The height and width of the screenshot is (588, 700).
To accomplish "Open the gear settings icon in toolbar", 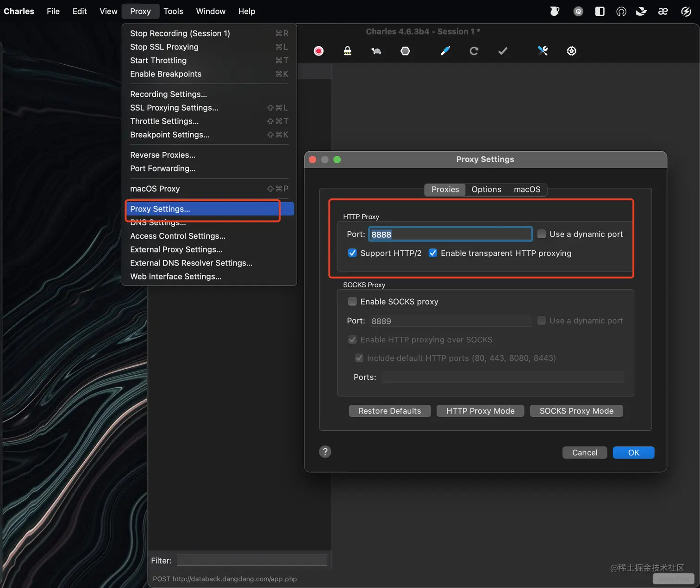I will [572, 51].
